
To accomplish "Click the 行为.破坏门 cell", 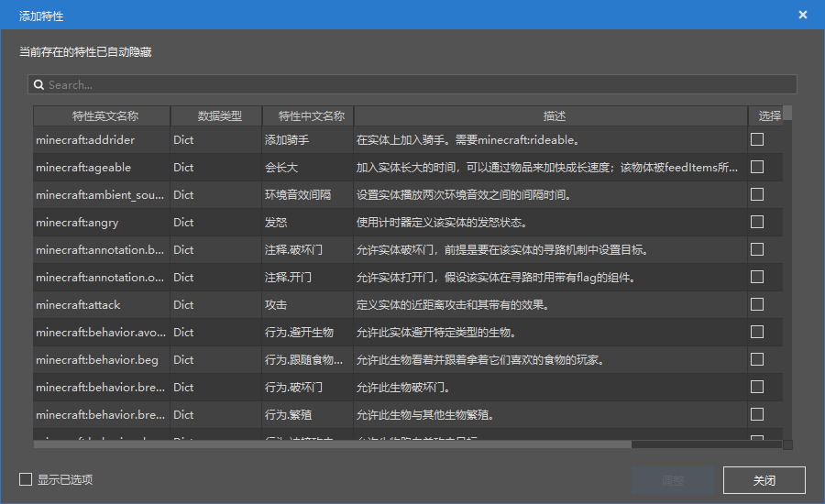I will tap(308, 388).
